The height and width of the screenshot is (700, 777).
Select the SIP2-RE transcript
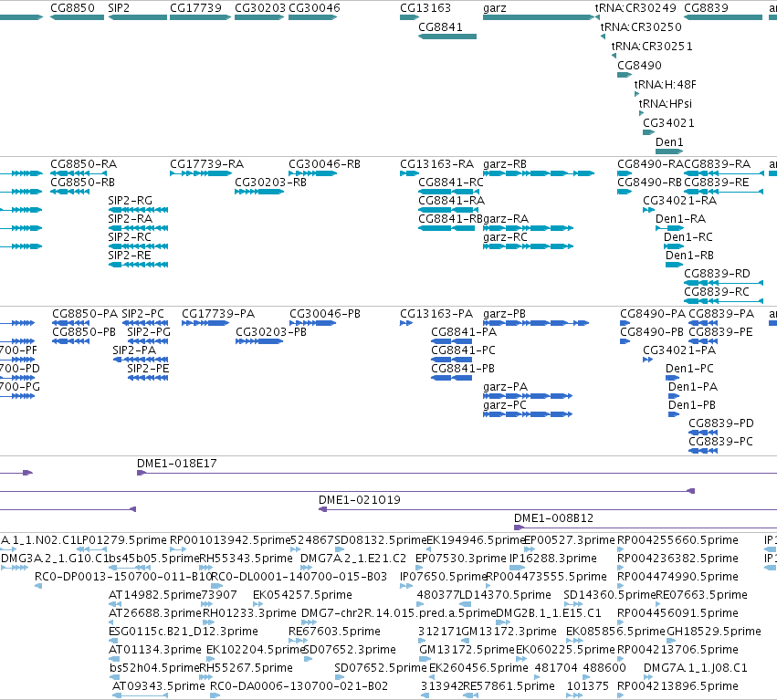tap(138, 265)
